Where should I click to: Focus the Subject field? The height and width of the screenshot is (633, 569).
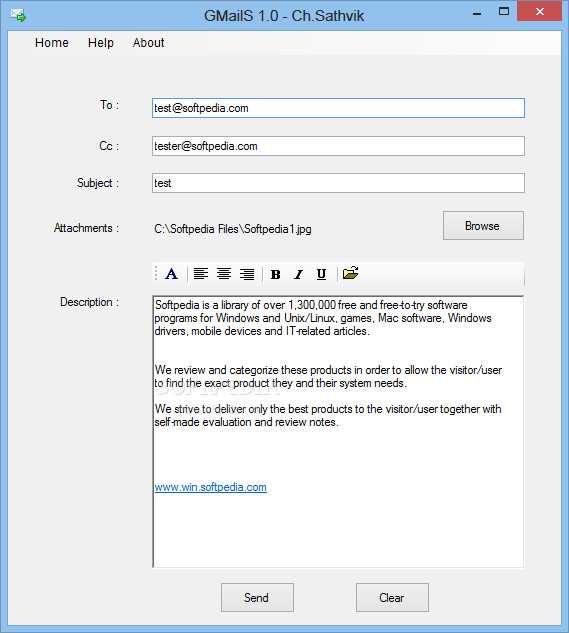point(338,183)
